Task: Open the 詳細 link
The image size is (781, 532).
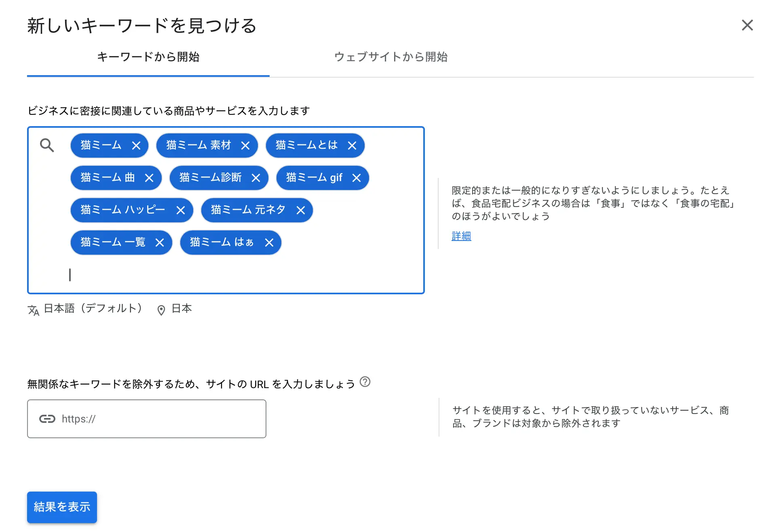Action: click(x=461, y=236)
